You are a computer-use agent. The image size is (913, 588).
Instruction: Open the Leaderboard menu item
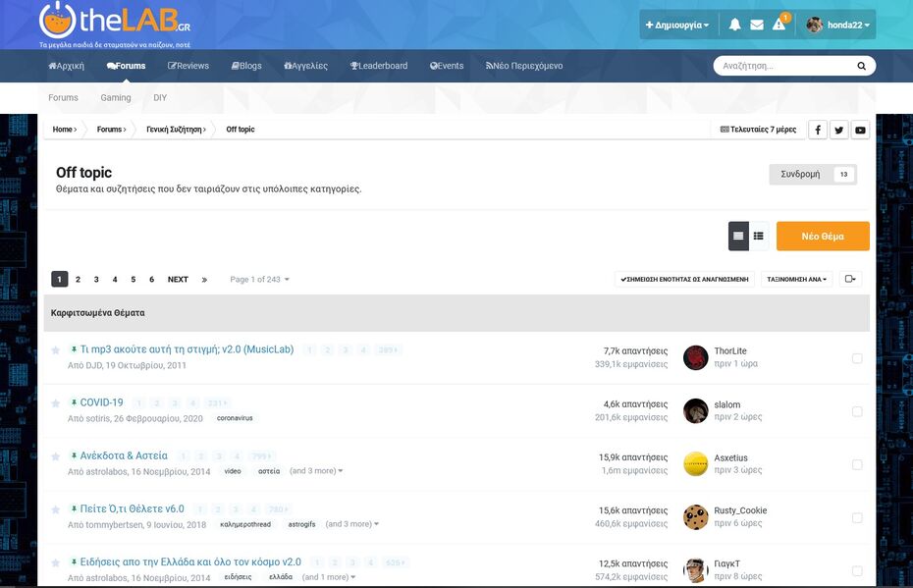tap(380, 65)
